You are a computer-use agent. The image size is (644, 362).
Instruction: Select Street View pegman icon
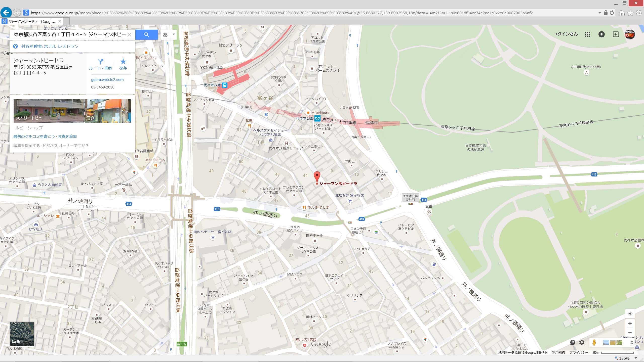tap(594, 342)
